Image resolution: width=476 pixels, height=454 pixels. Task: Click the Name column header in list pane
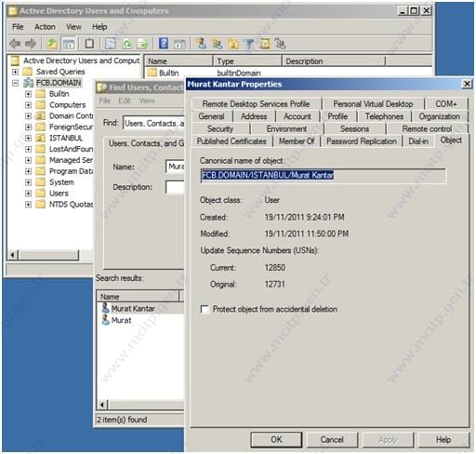coord(178,61)
